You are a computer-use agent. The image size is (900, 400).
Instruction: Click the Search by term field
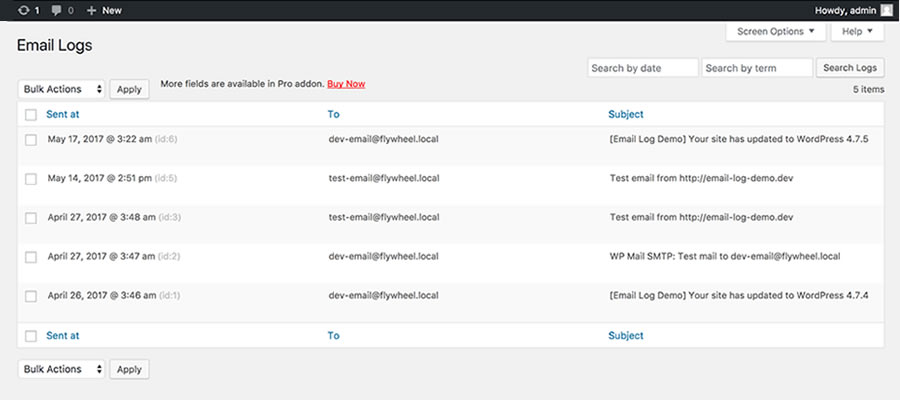pos(756,68)
